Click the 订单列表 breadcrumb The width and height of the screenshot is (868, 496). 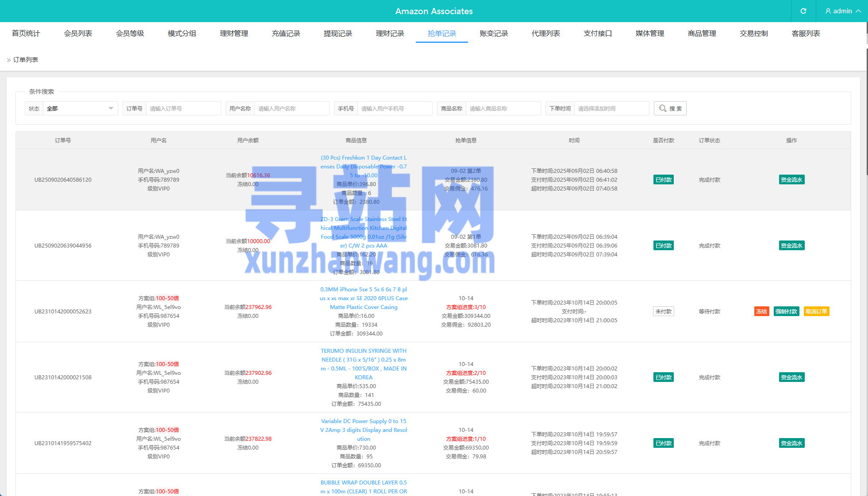tap(26, 60)
